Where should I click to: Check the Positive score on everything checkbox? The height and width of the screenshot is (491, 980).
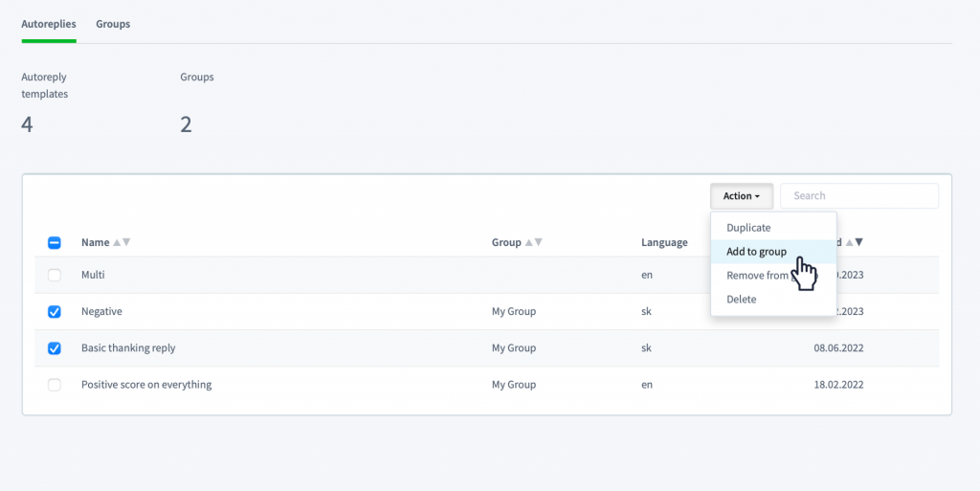click(x=55, y=385)
